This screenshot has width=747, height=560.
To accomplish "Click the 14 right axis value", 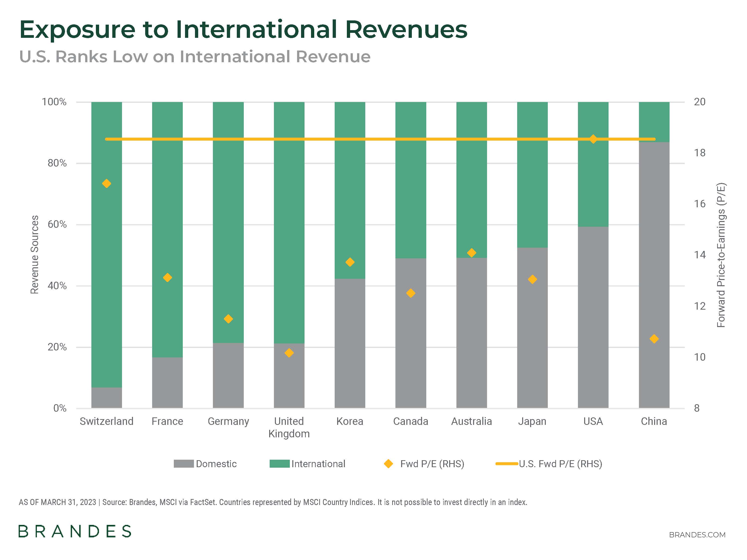I will coord(700,255).
